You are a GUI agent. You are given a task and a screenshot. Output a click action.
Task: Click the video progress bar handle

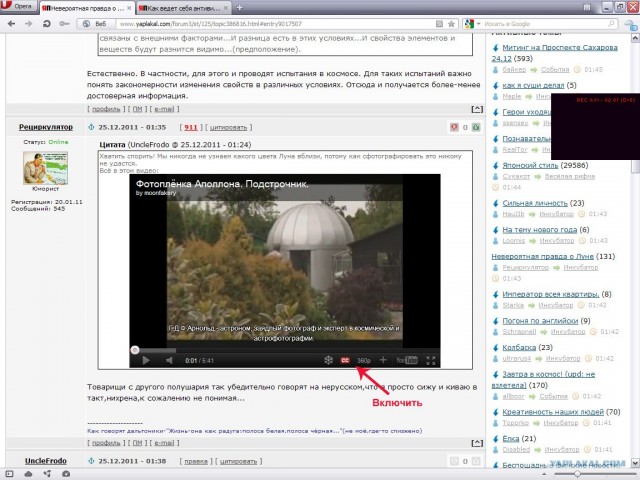click(135, 350)
